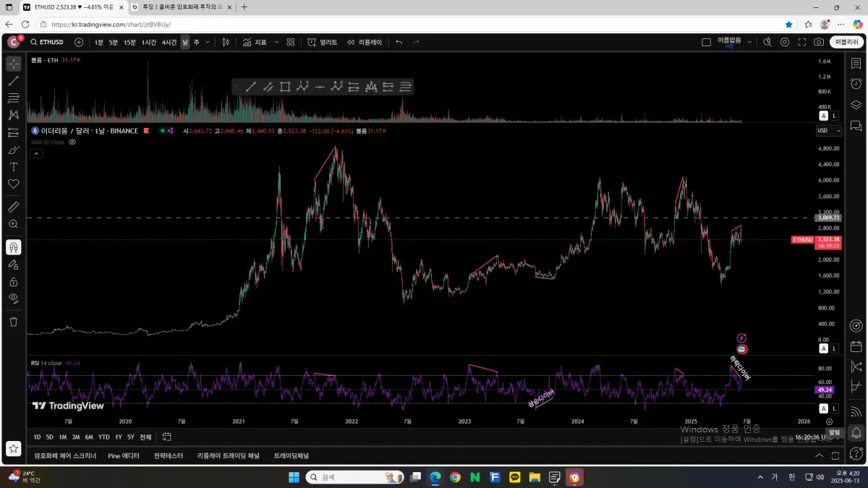The width and height of the screenshot is (868, 488).
Task: Remove drawings with the trash icon
Action: [13, 322]
